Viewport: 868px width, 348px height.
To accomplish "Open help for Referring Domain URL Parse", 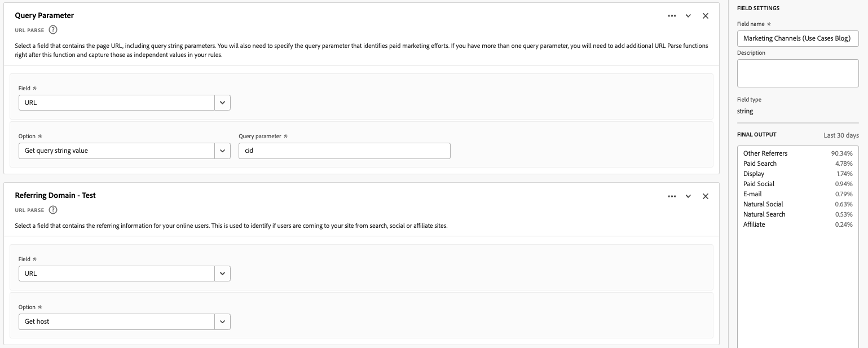I will click(x=53, y=210).
